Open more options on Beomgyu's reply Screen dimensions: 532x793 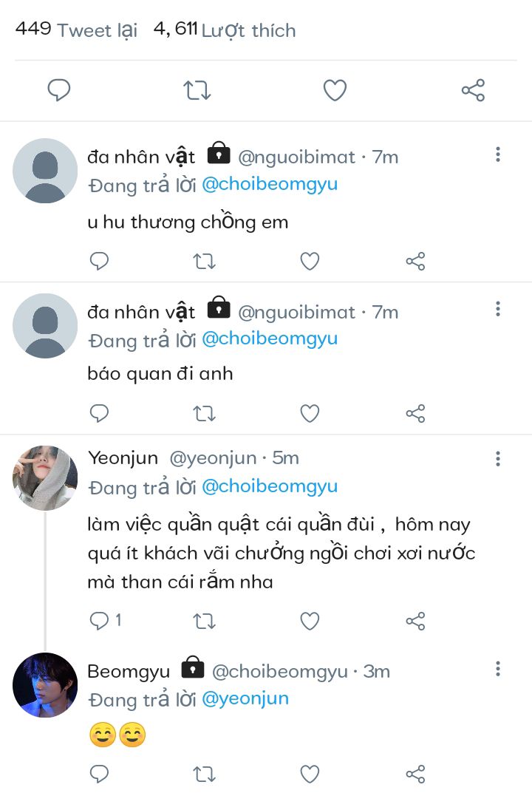pos(498,670)
